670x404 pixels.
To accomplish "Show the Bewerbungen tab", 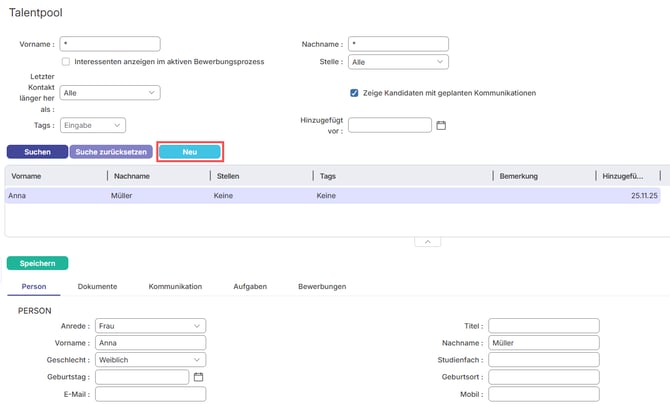I will pyautogui.click(x=322, y=286).
